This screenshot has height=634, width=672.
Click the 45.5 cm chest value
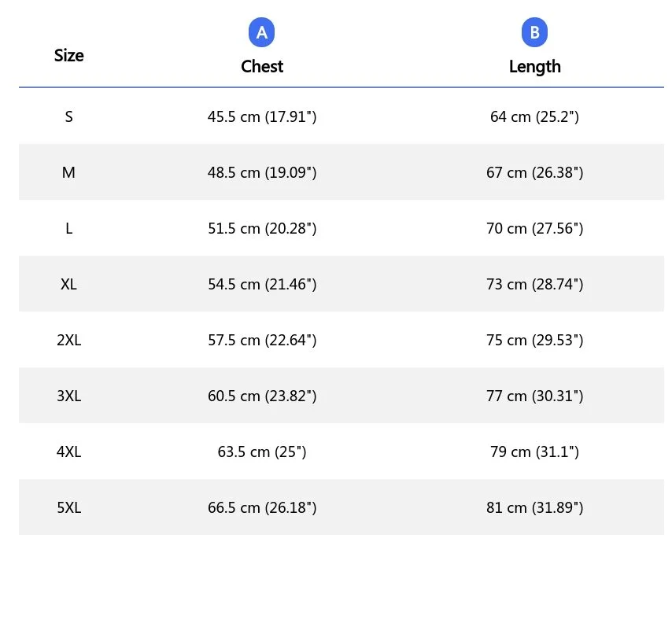(262, 116)
